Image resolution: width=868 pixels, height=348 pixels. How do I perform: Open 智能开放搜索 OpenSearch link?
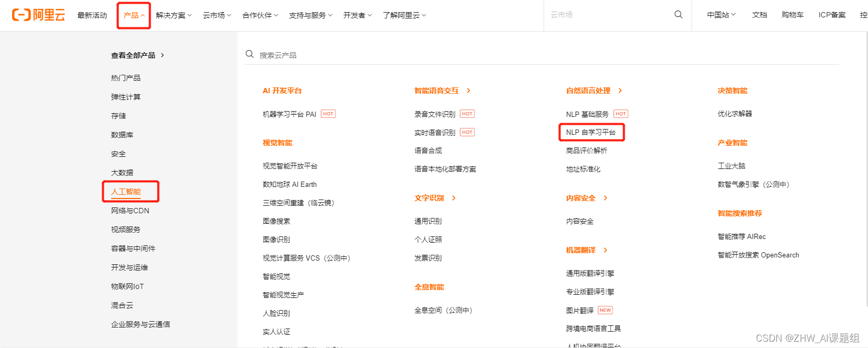click(x=758, y=255)
